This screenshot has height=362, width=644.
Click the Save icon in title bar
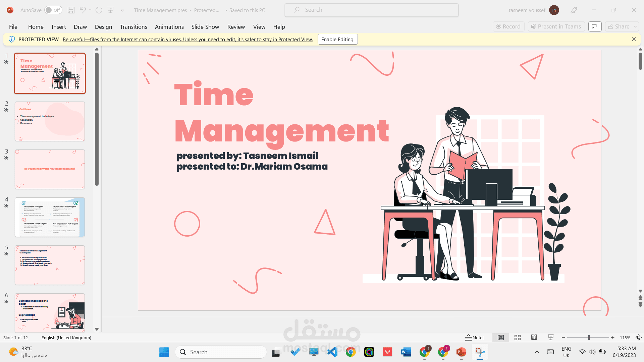71,10
